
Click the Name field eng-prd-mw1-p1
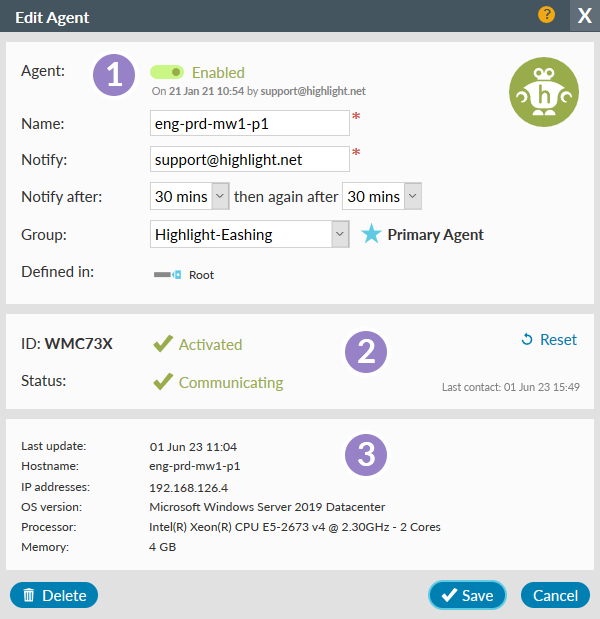coord(250,124)
